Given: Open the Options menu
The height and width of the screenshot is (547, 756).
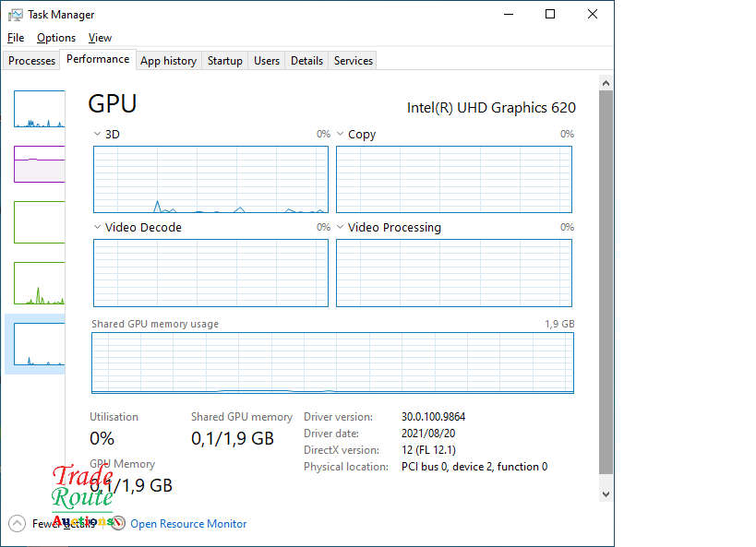Looking at the screenshot, I should coord(56,38).
